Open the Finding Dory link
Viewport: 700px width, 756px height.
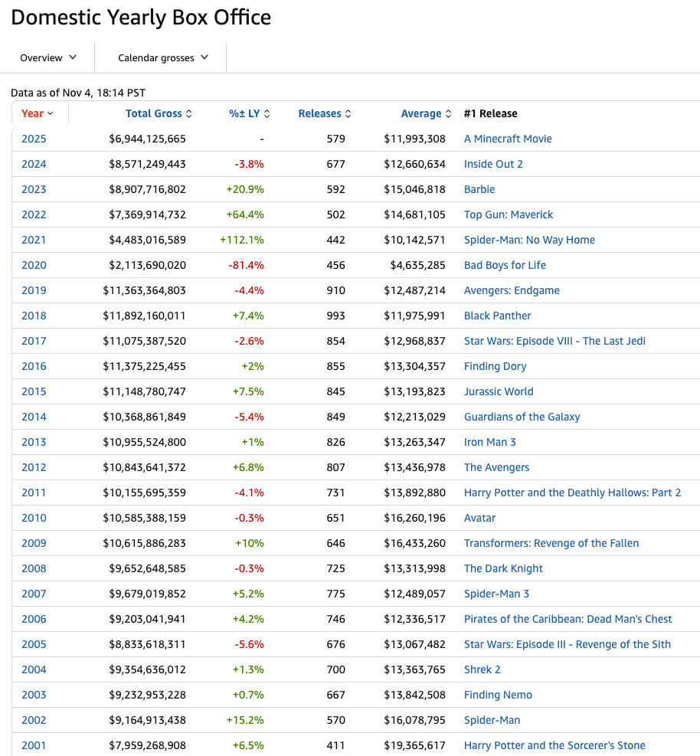coord(495,366)
